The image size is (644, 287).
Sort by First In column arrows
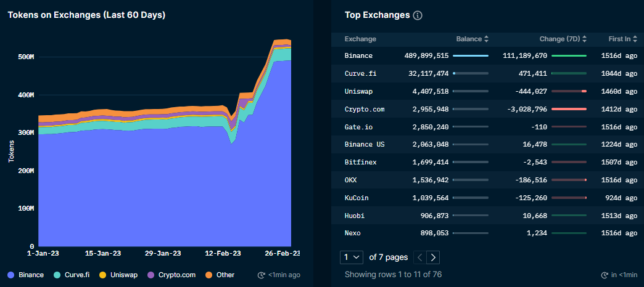tap(635, 39)
